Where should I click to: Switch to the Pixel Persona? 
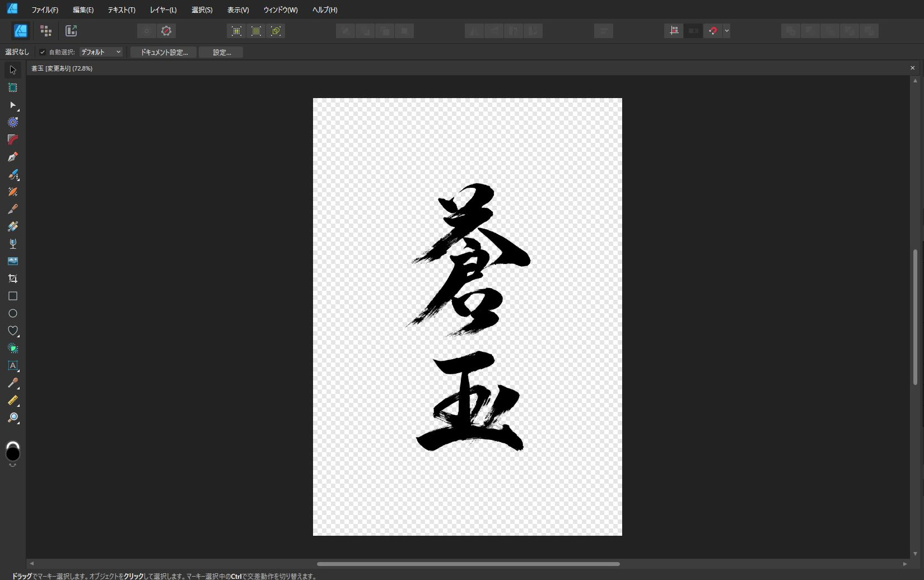(46, 31)
